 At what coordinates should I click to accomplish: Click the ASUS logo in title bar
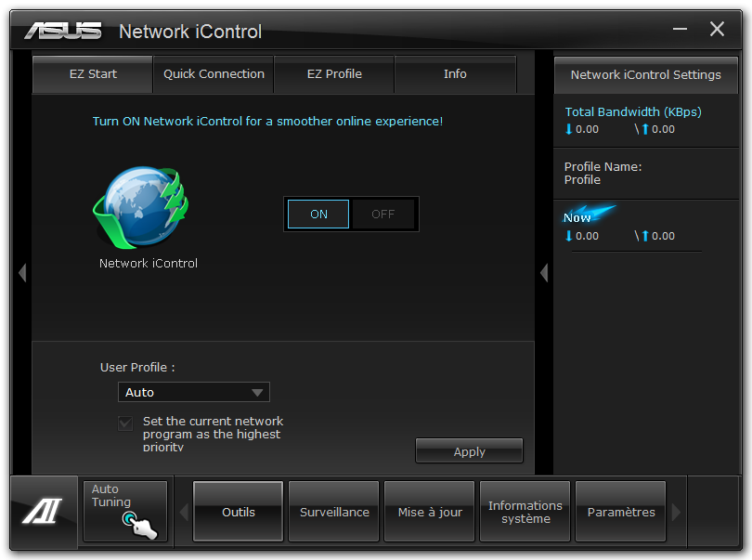pyautogui.click(x=63, y=31)
